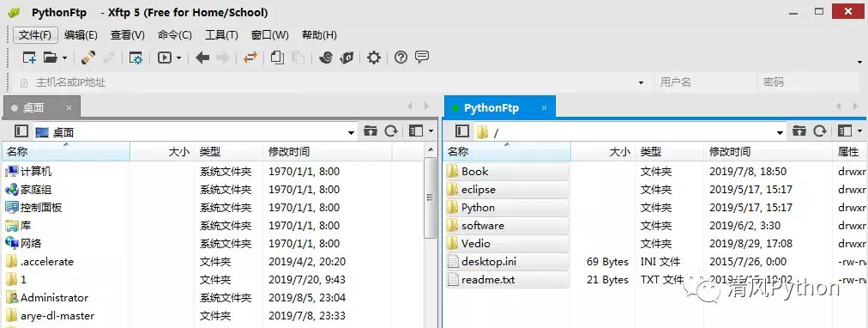The image size is (868, 328).
Task: Click the view mode icon in the PythonFtp pane
Action: [844, 131]
